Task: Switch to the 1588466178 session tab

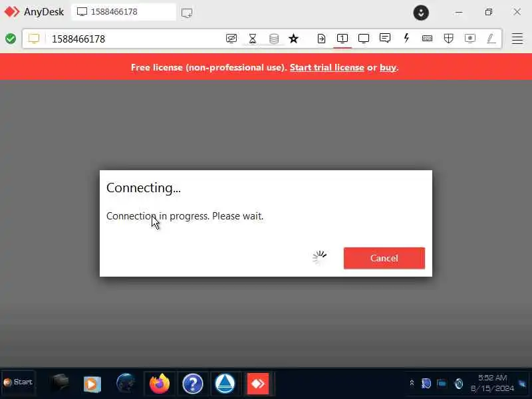Action: pyautogui.click(x=124, y=12)
